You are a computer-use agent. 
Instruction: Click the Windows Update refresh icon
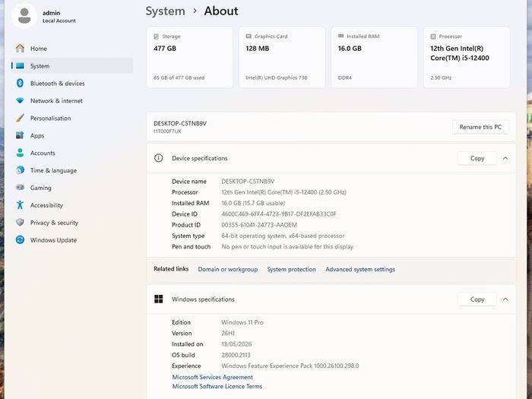(x=20, y=239)
